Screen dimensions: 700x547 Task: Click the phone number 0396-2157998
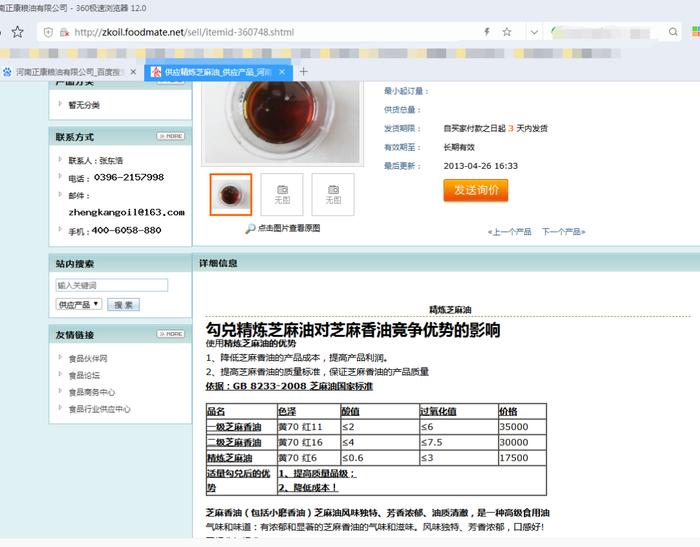pos(129,177)
